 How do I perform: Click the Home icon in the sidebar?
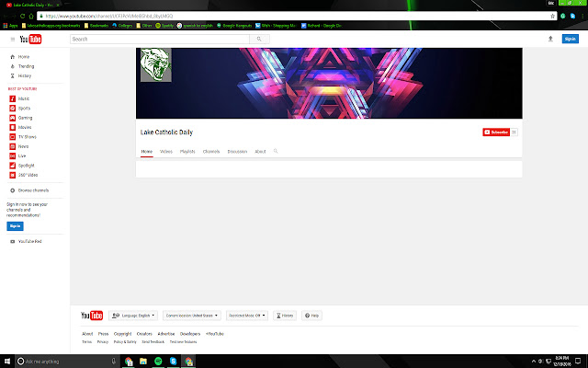tap(12, 57)
